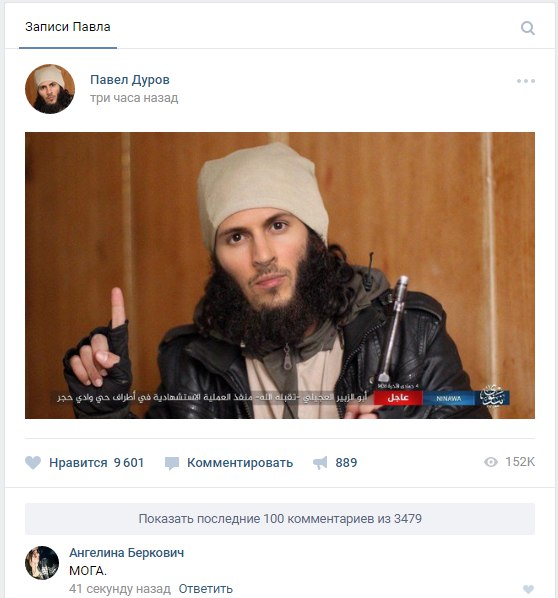
Task: Open the post via "три часа назад" timestamp
Action: point(134,98)
